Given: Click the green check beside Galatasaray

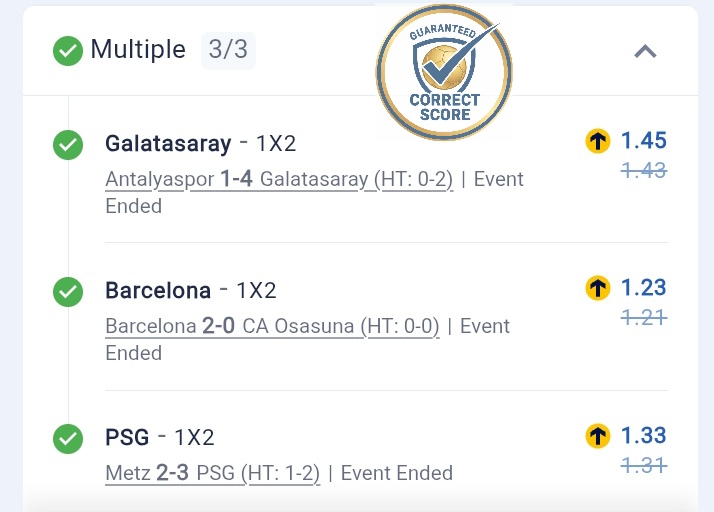Looking at the screenshot, I should [x=68, y=146].
